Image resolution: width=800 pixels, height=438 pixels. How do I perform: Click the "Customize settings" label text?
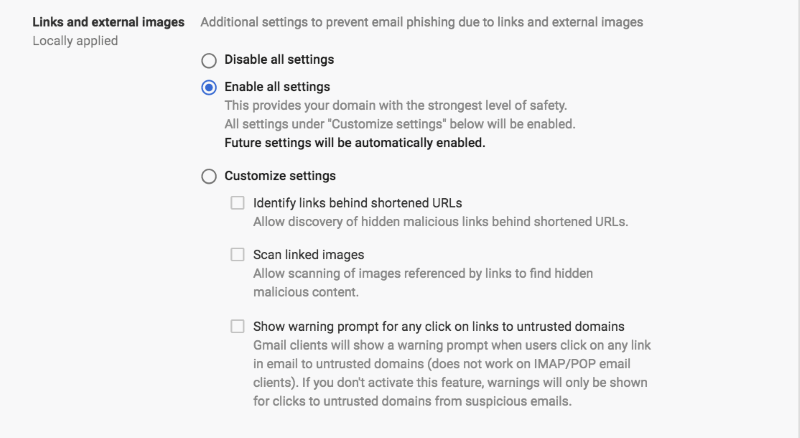pyautogui.click(x=280, y=176)
